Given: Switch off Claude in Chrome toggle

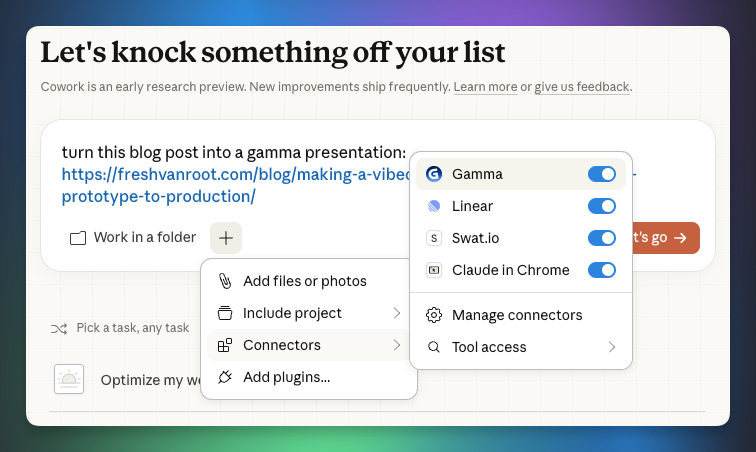Looking at the screenshot, I should 602,270.
